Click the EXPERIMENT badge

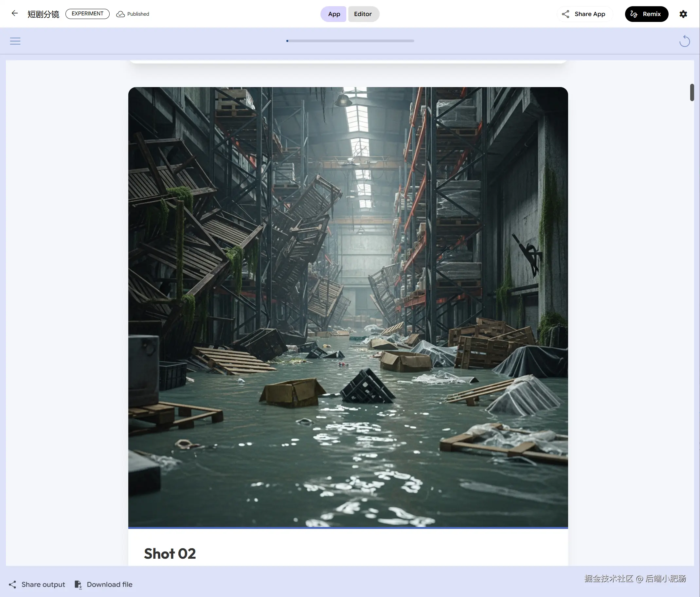point(87,13)
